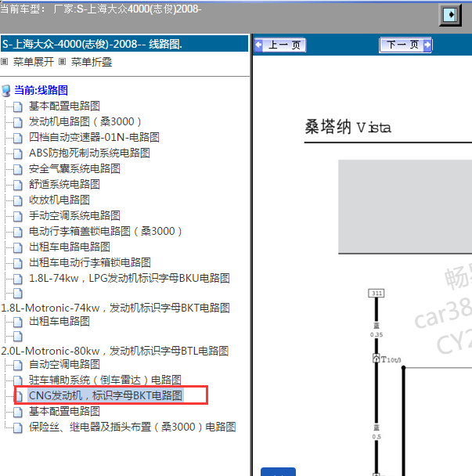Open 电动行李箱盖锁电路图（桑3000）

click(106, 231)
